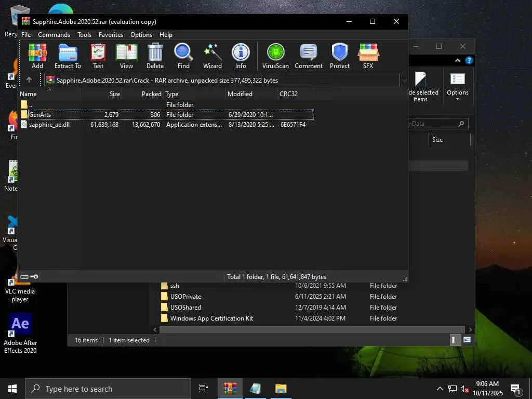Image resolution: width=532 pixels, height=399 pixels.
Task: Open the WinRAR File menu
Action: click(26, 35)
